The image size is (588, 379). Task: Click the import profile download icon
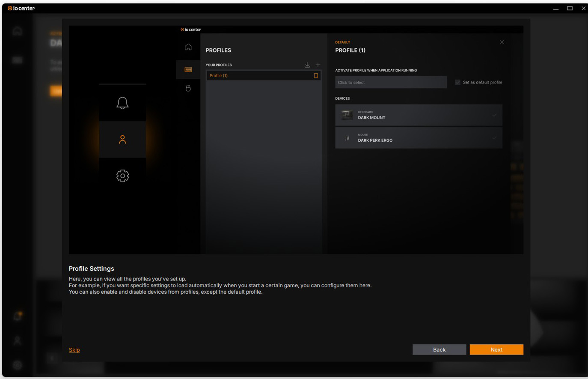pos(307,65)
